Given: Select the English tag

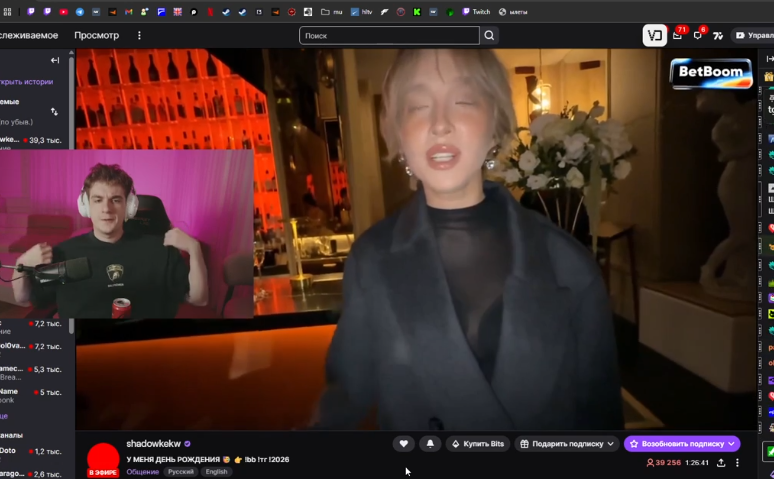Looking at the screenshot, I should coord(216,472).
